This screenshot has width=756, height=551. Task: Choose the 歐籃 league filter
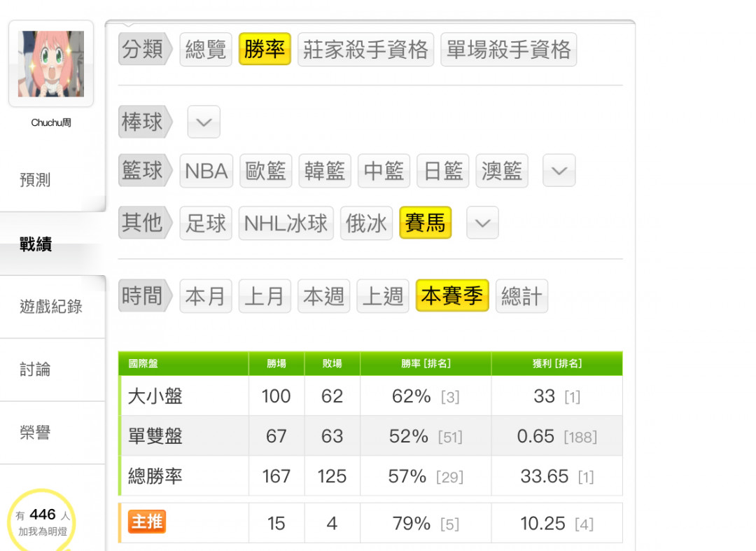point(266,171)
